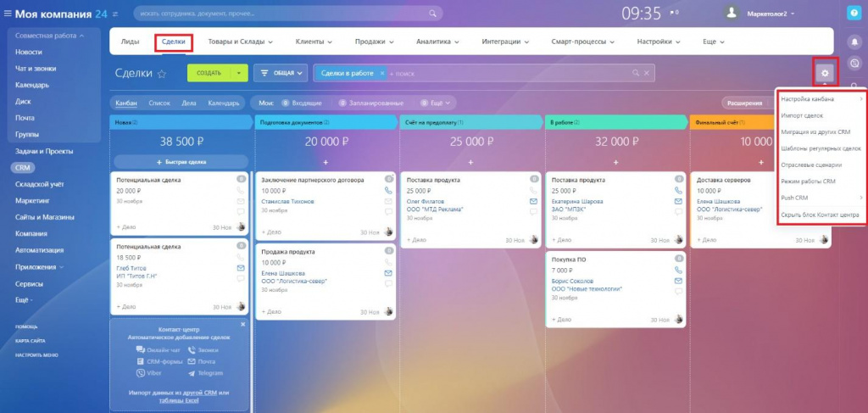Toggle the main menu hamburger icon
This screenshot has height=413, width=868.
(x=7, y=14)
